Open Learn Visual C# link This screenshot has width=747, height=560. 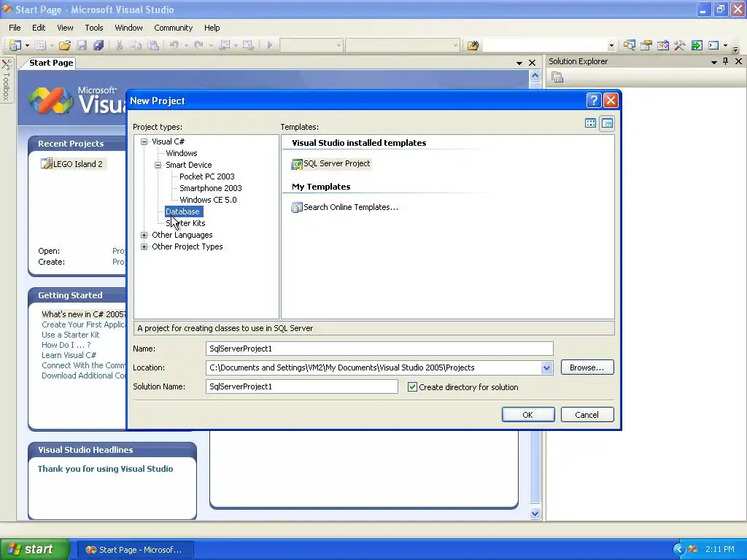tap(69, 355)
